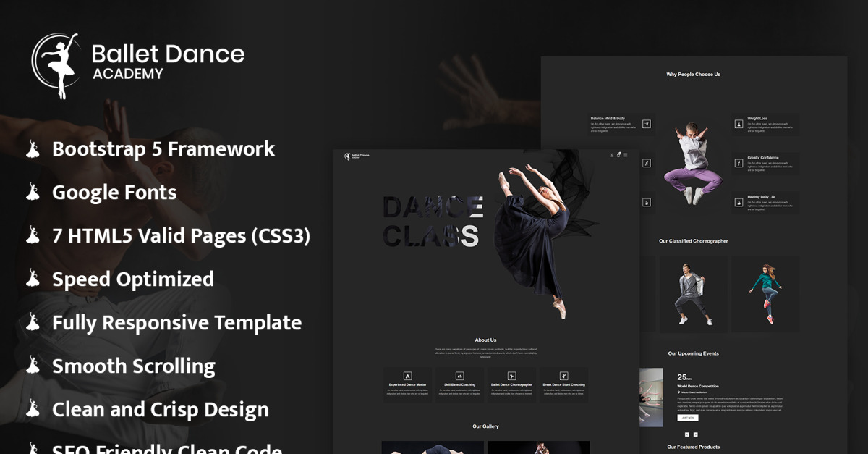This screenshot has width=868, height=454.
Task: Click the 'Ballet Dance' banner title text
Action: point(168,54)
